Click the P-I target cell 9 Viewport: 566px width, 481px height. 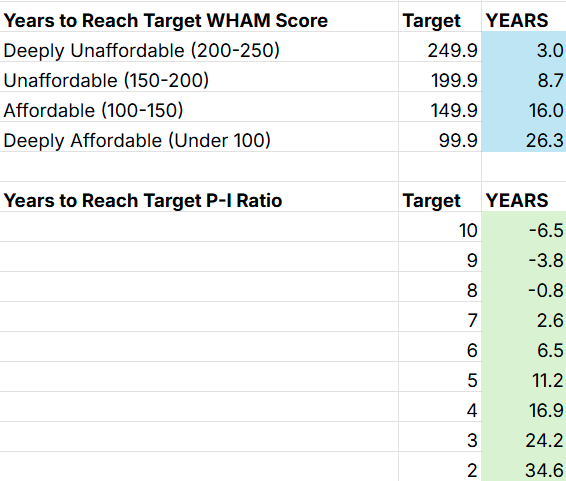[440, 257]
